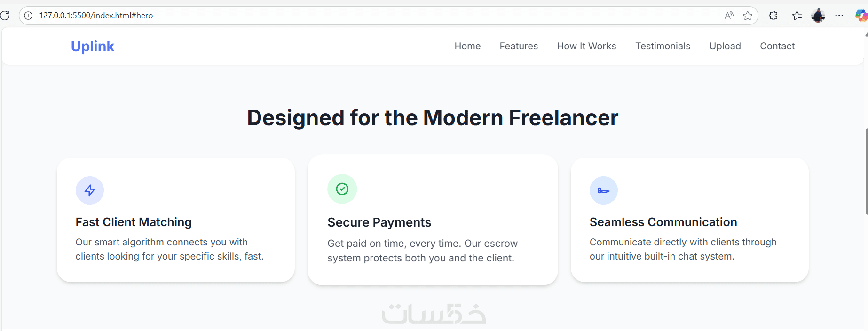Click the Uplink logo
This screenshot has width=868, height=331.
[93, 46]
